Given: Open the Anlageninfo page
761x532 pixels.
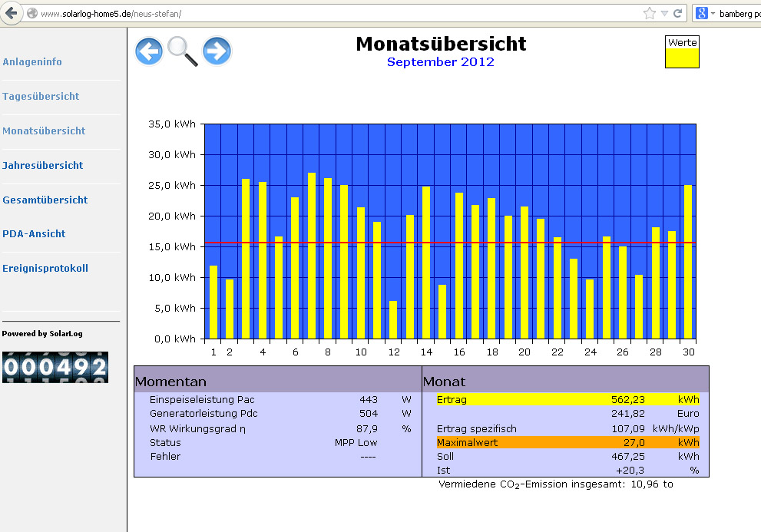Looking at the screenshot, I should click(x=32, y=61).
